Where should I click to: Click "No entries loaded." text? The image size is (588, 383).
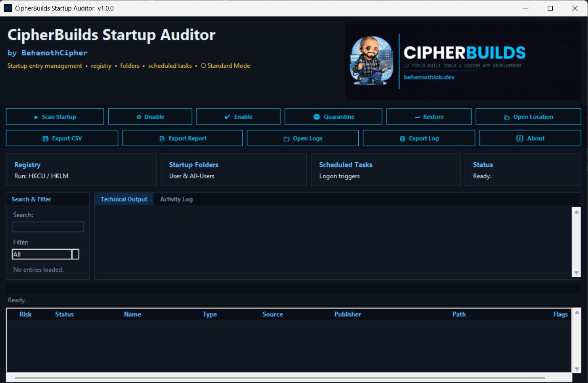[38, 269]
